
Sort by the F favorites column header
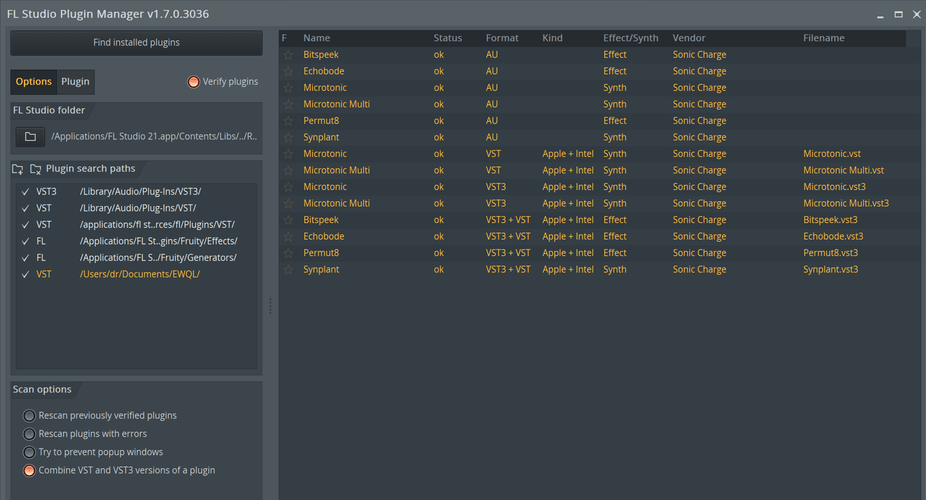pos(284,38)
